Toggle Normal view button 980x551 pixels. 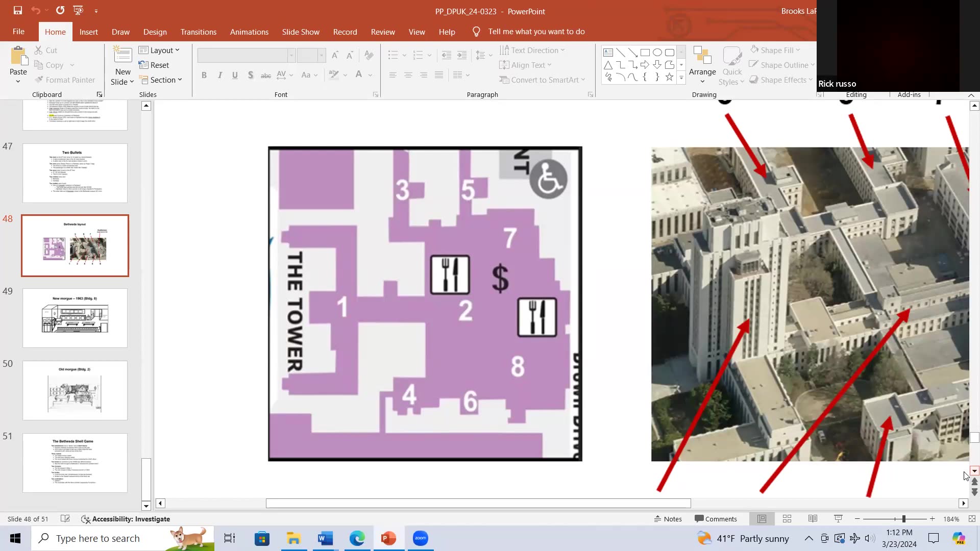(762, 519)
